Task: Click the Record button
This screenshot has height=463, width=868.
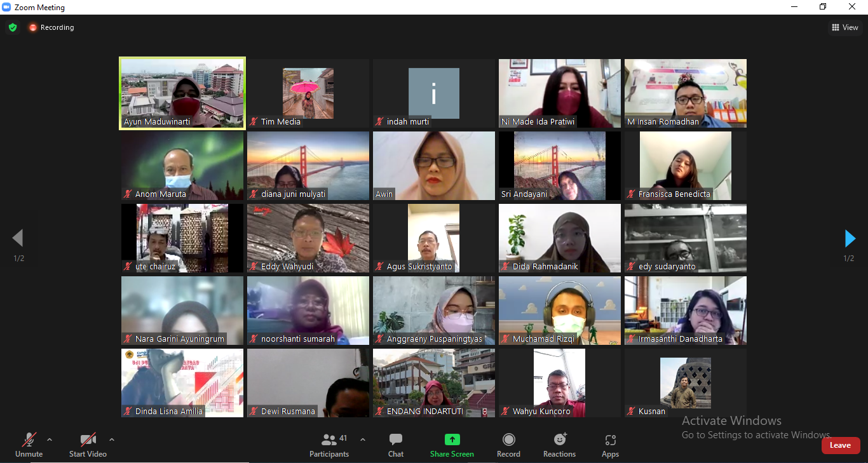Action: (x=508, y=445)
